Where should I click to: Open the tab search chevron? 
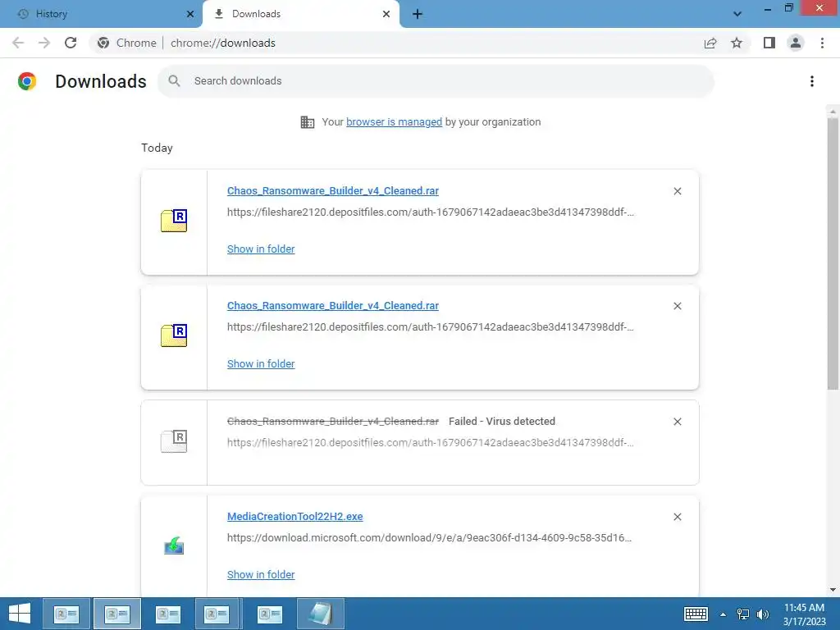click(x=737, y=14)
